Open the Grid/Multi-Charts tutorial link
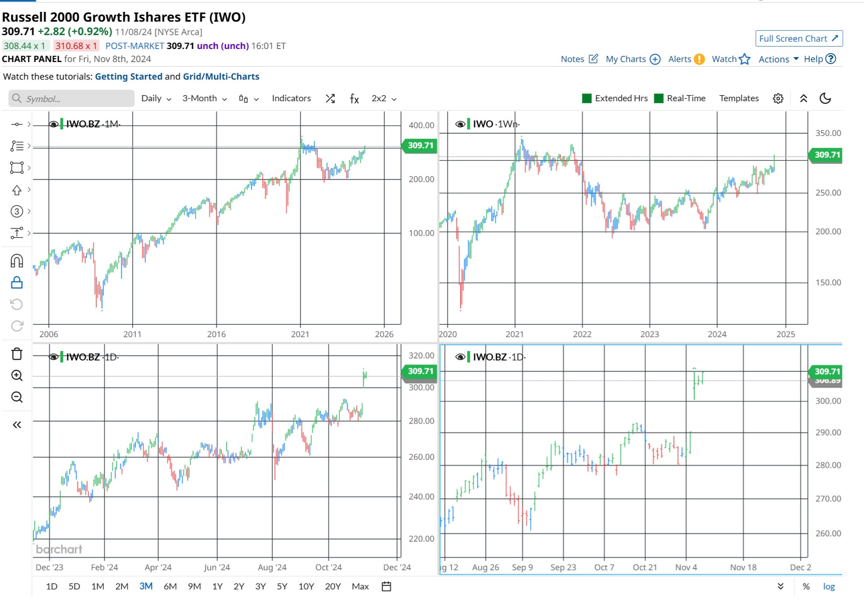The height and width of the screenshot is (616, 864). (221, 77)
